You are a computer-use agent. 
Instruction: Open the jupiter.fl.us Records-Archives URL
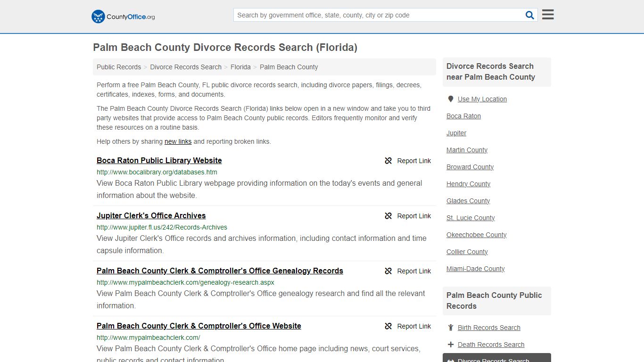(x=162, y=227)
